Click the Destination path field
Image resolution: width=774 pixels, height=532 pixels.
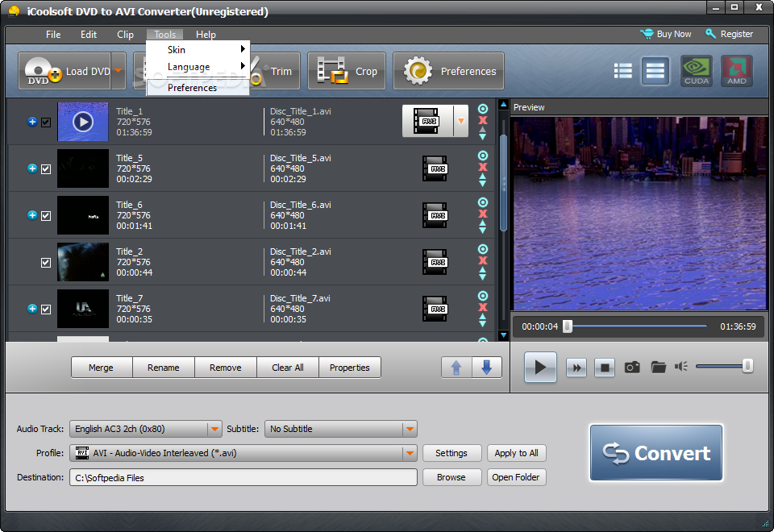[243, 477]
